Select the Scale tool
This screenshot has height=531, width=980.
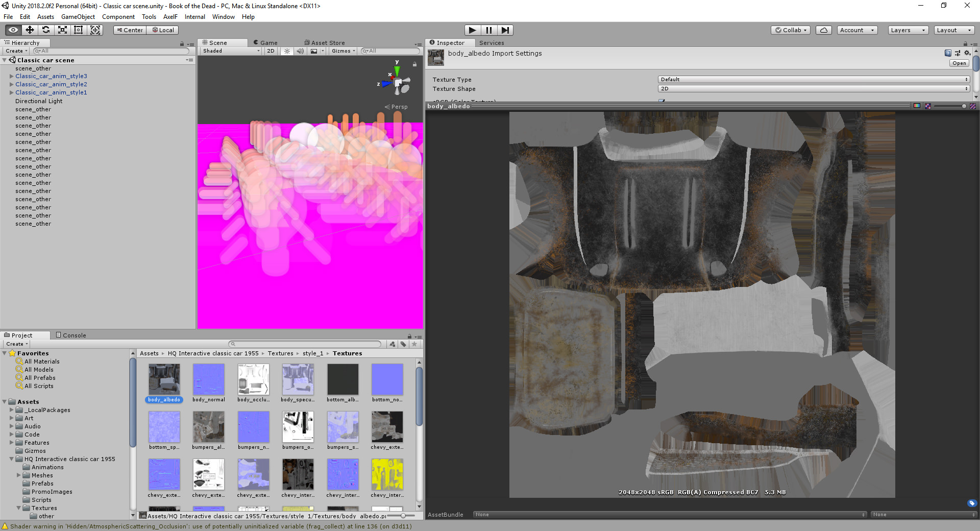[62, 30]
